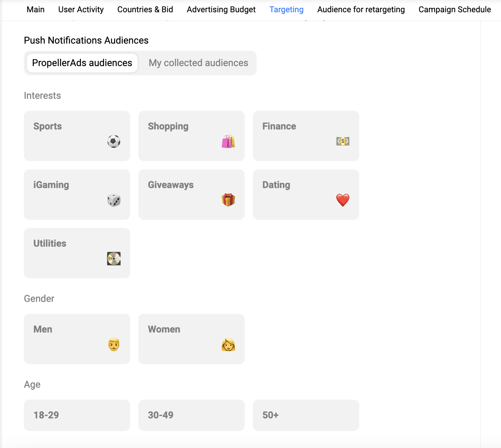The width and height of the screenshot is (501, 448).
Task: Select the PropellerAds audiences tab
Action: point(82,63)
